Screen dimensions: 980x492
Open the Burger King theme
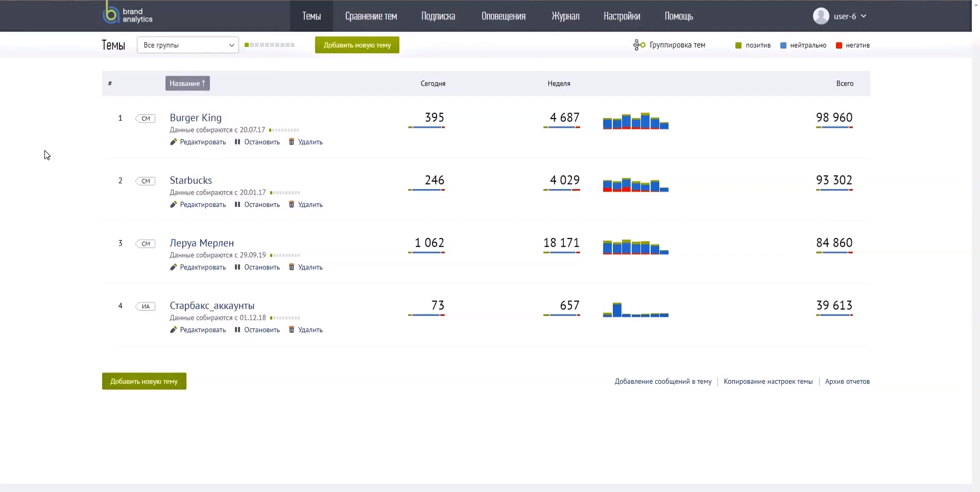click(196, 118)
